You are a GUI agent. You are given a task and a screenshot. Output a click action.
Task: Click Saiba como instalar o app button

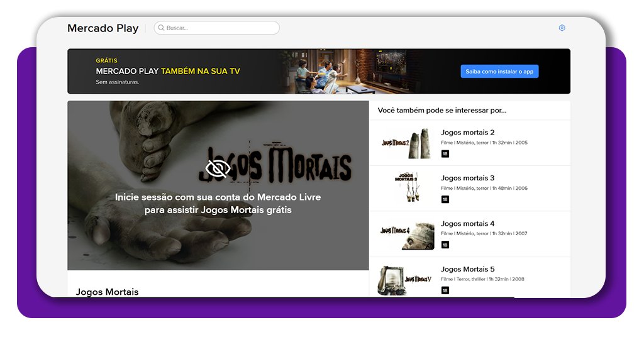point(499,72)
